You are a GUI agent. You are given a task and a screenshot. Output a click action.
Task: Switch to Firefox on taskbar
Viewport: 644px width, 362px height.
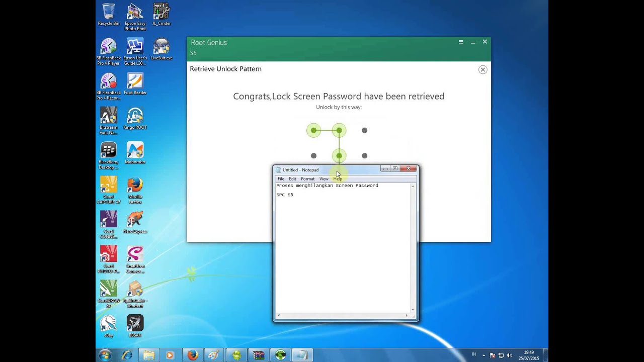(193, 355)
